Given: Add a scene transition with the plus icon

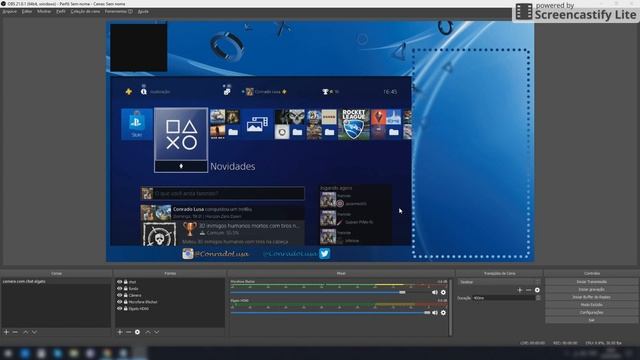Looking at the screenshot, I should [x=520, y=290].
